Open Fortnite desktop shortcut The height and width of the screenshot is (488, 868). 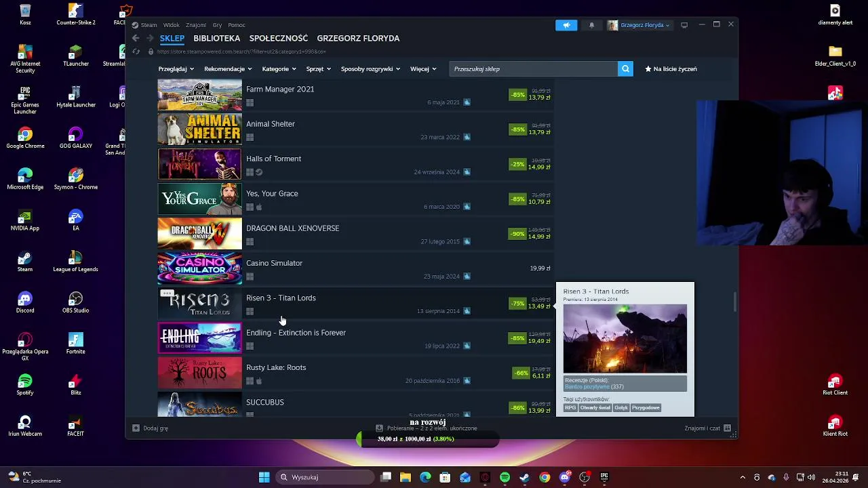pyautogui.click(x=75, y=344)
